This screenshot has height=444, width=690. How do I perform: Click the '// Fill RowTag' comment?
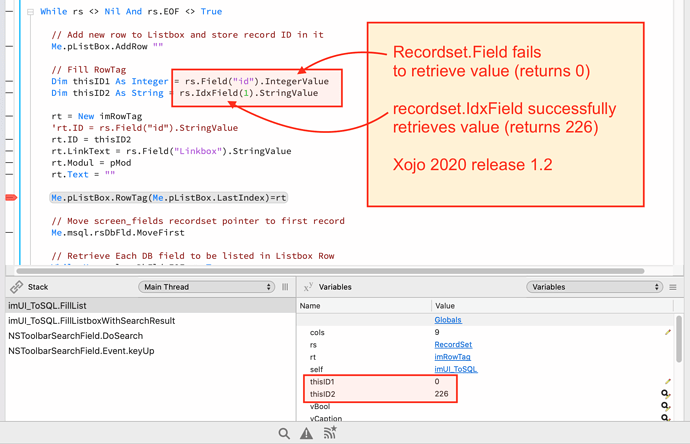point(88,70)
